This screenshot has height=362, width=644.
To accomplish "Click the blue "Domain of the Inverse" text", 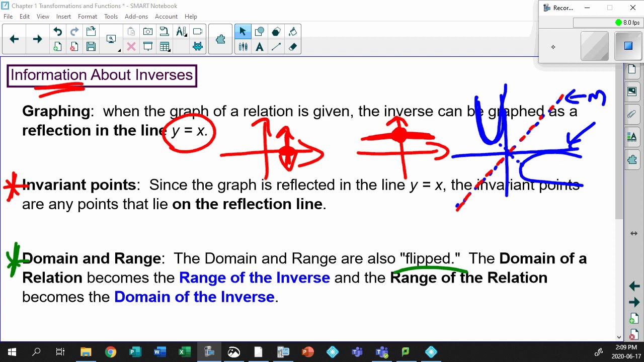I will coord(194,297).
